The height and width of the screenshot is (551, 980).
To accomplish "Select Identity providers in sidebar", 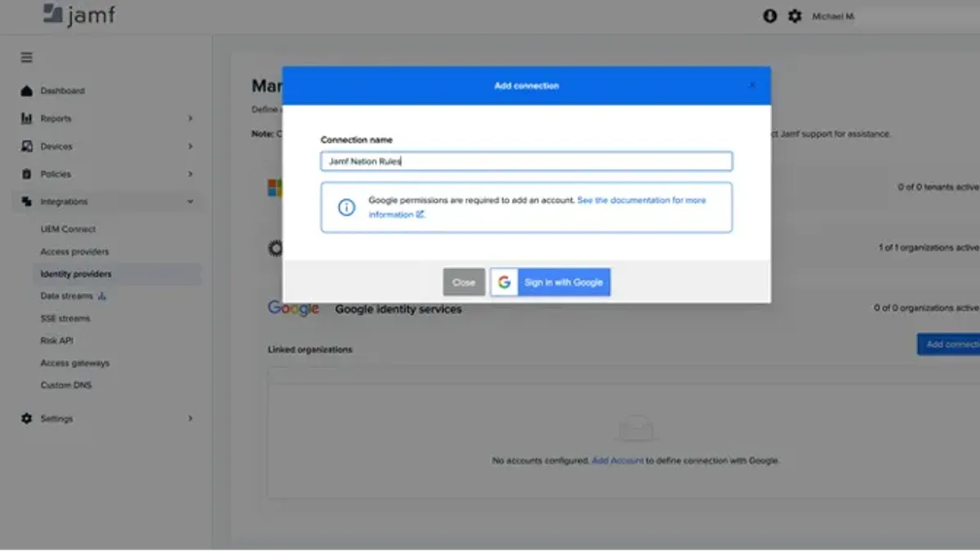I will pyautogui.click(x=76, y=274).
